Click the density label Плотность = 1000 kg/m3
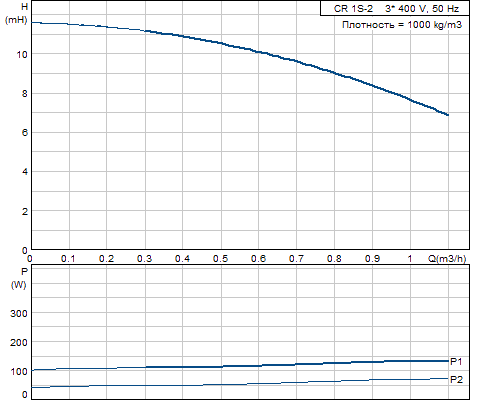Image resolution: width=500 pixels, height=400 pixels. (402, 25)
